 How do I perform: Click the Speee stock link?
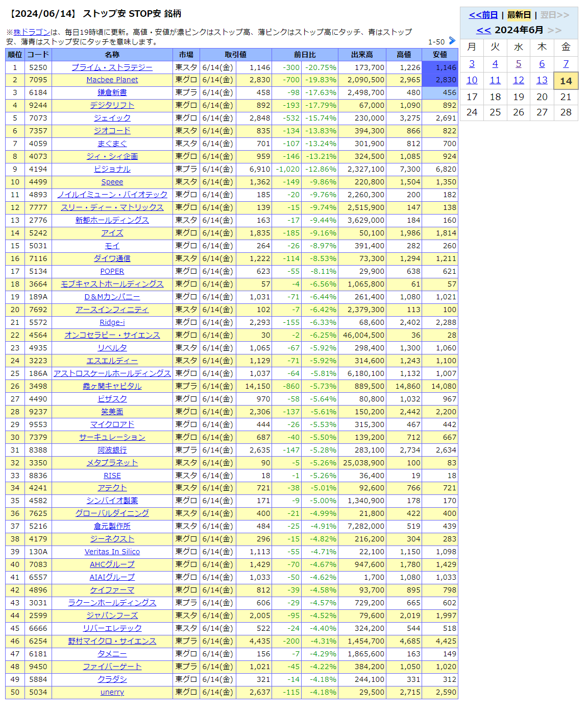point(112,182)
